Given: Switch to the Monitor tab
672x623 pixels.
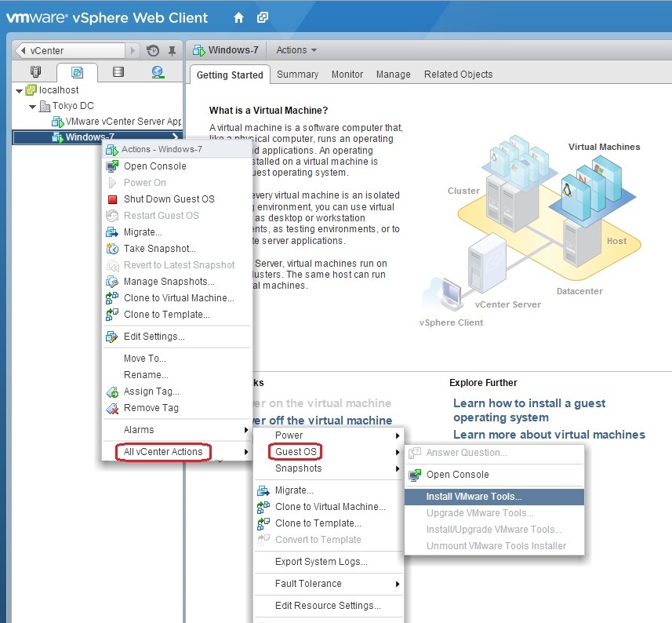Looking at the screenshot, I should tap(347, 75).
